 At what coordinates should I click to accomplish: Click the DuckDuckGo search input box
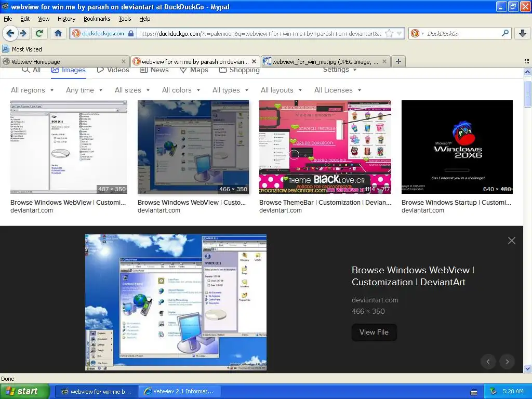(x=463, y=33)
